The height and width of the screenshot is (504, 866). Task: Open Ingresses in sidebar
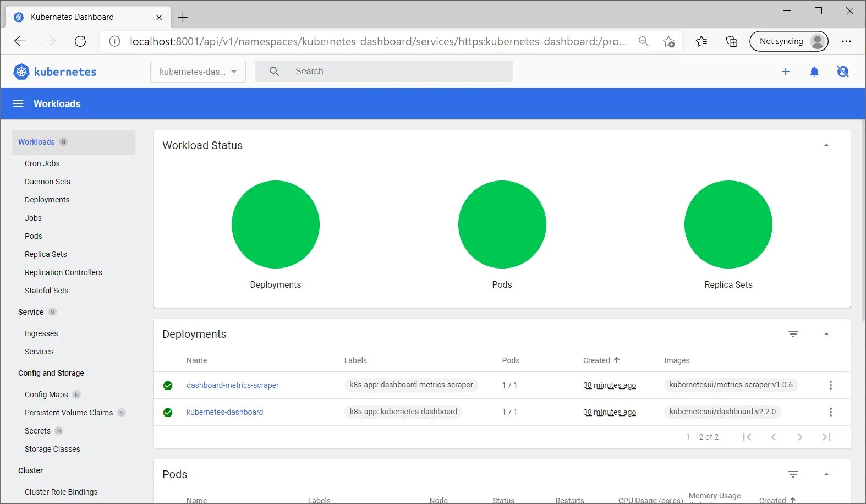[x=41, y=333]
